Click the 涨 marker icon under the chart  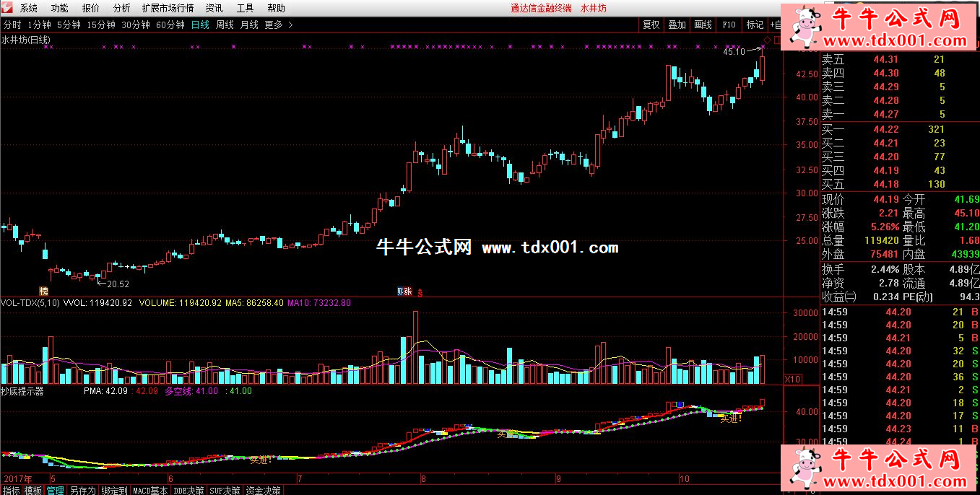(408, 291)
